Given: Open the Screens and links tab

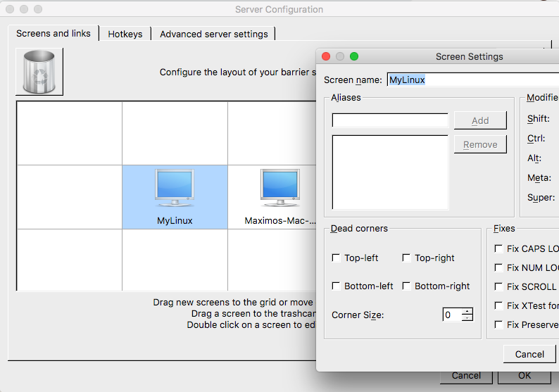Looking at the screenshot, I should [54, 34].
